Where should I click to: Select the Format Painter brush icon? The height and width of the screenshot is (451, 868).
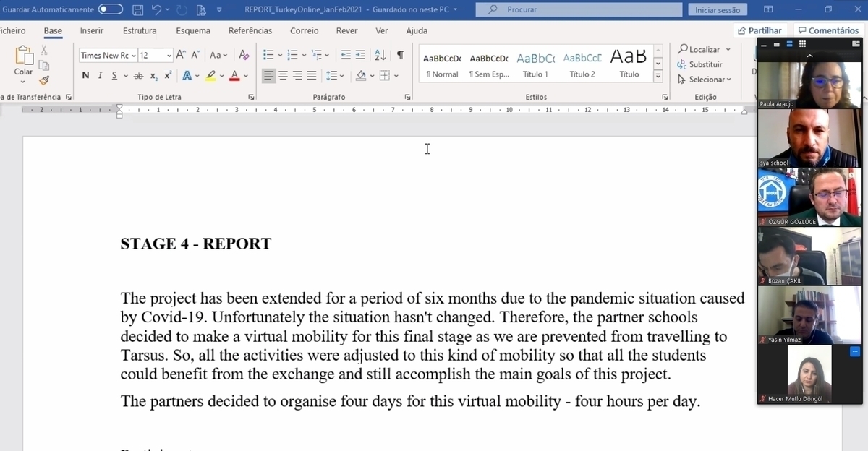click(x=44, y=80)
